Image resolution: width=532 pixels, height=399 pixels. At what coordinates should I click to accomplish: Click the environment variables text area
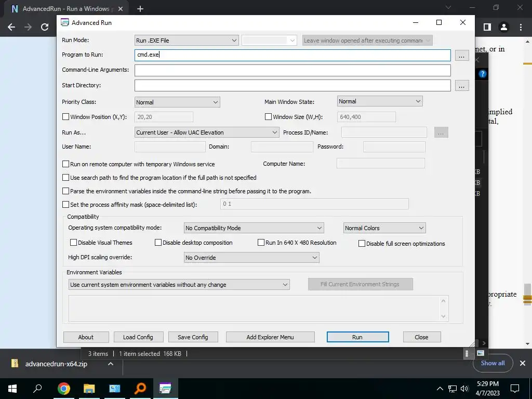tap(259, 309)
